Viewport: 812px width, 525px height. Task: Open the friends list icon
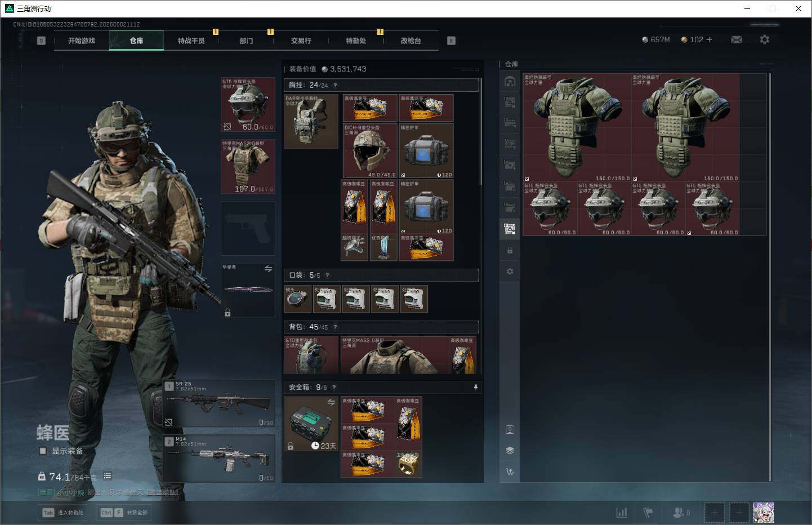click(x=681, y=513)
